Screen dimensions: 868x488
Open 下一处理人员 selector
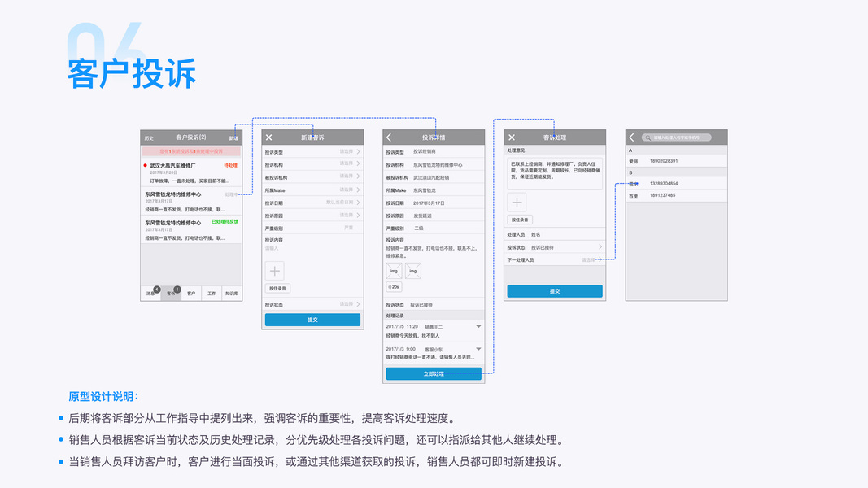pos(555,260)
